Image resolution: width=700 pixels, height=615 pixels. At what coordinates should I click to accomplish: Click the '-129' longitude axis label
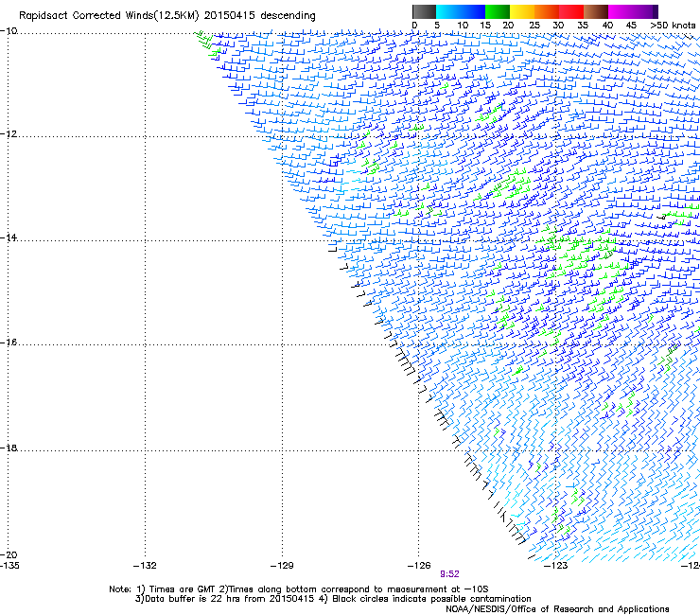click(x=282, y=566)
